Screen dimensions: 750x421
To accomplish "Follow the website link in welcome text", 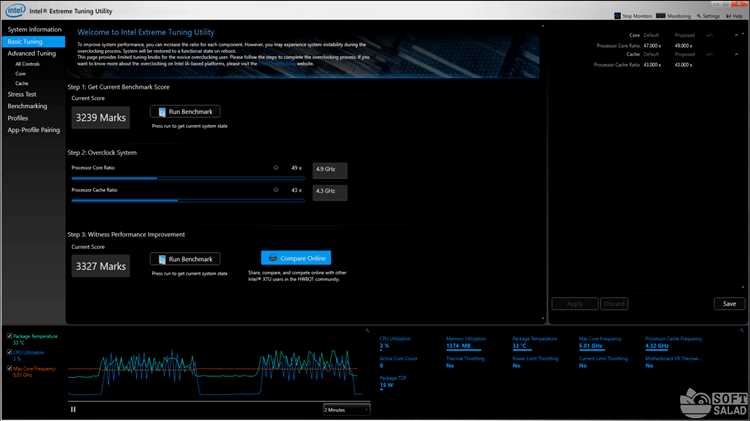I will click(x=277, y=64).
